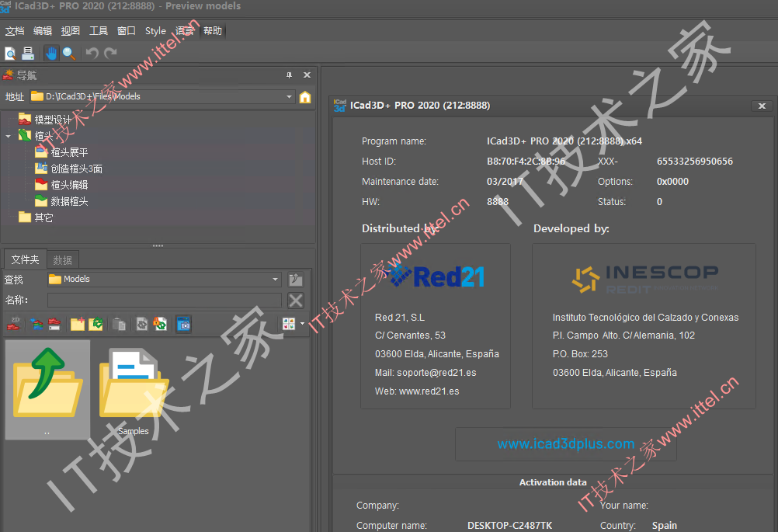Click the folder refresh icon with green arrows
This screenshot has width=778, height=532.
[x=96, y=324]
